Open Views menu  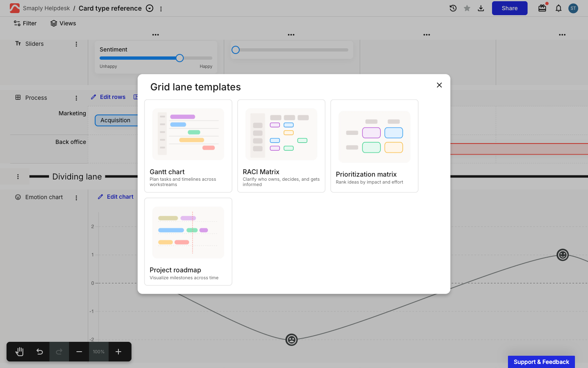pyautogui.click(x=63, y=23)
